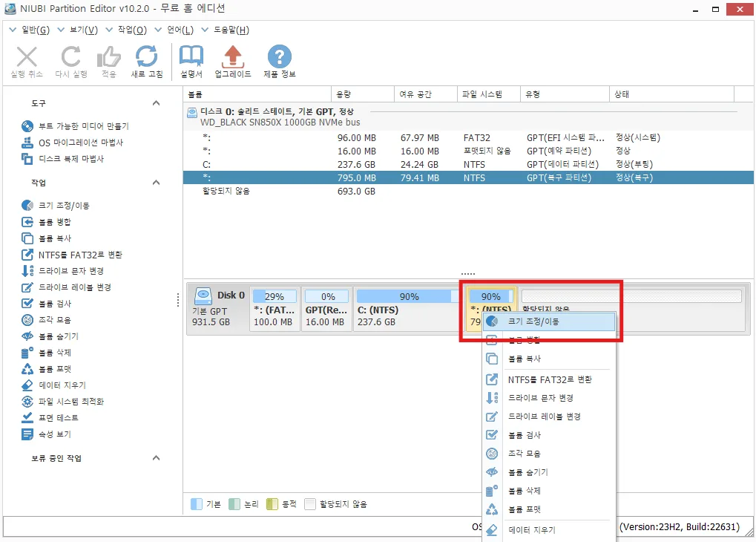Choose 볼륨 검사 in the context menu
Viewport: 756px width, 542px height.
click(x=549, y=435)
